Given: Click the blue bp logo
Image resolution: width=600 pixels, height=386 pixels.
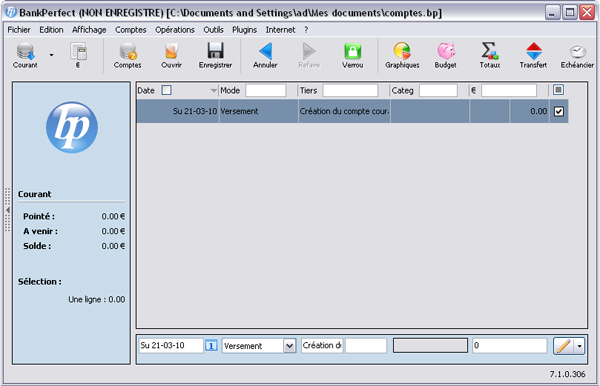Looking at the screenshot, I should coord(72,127).
